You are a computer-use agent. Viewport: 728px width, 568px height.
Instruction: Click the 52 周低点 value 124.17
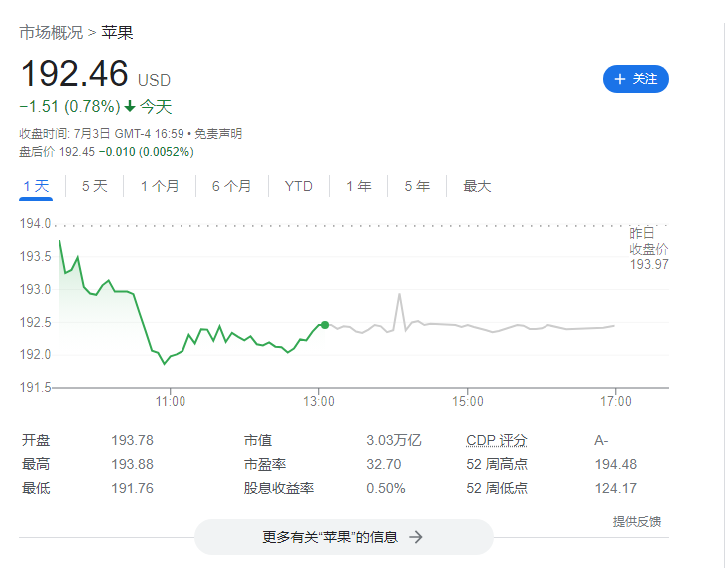click(616, 488)
